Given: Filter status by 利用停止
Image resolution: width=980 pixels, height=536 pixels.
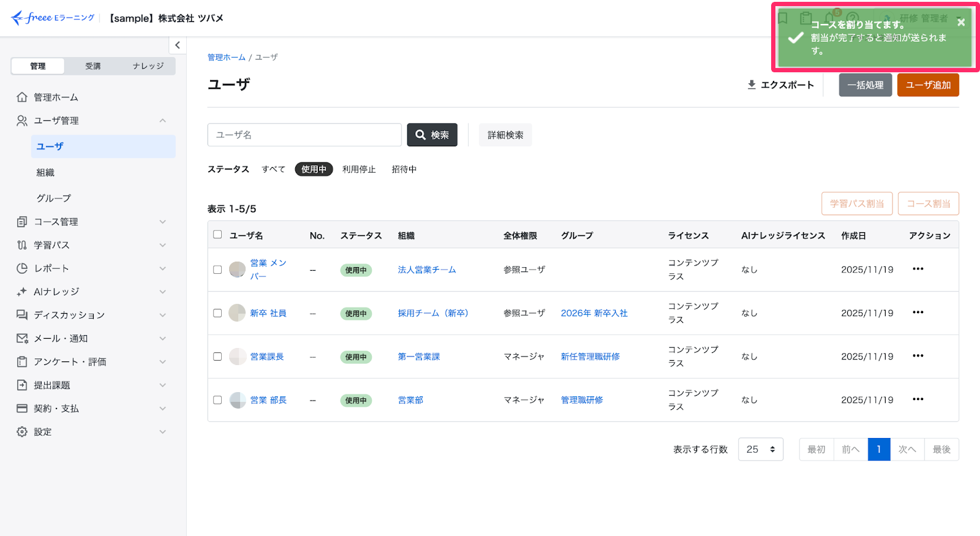Looking at the screenshot, I should coord(359,169).
